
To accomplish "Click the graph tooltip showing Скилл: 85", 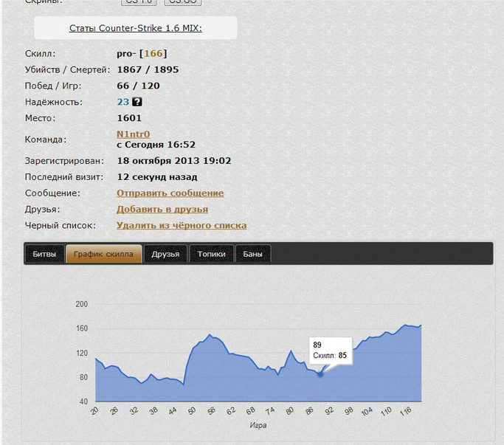I will click(x=331, y=350).
